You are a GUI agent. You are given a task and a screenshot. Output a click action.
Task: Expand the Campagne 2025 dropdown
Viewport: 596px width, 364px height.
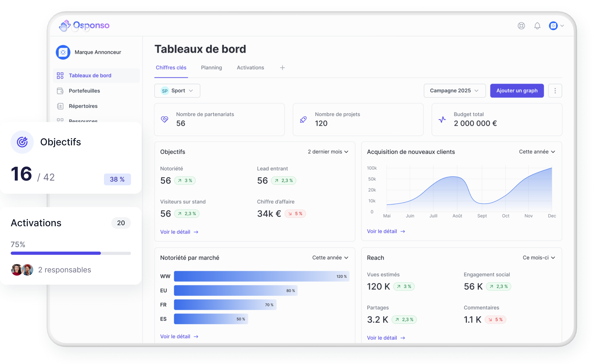coord(454,90)
